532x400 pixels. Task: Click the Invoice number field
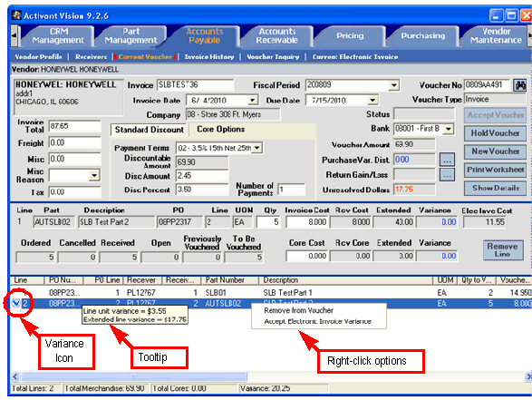(195, 85)
